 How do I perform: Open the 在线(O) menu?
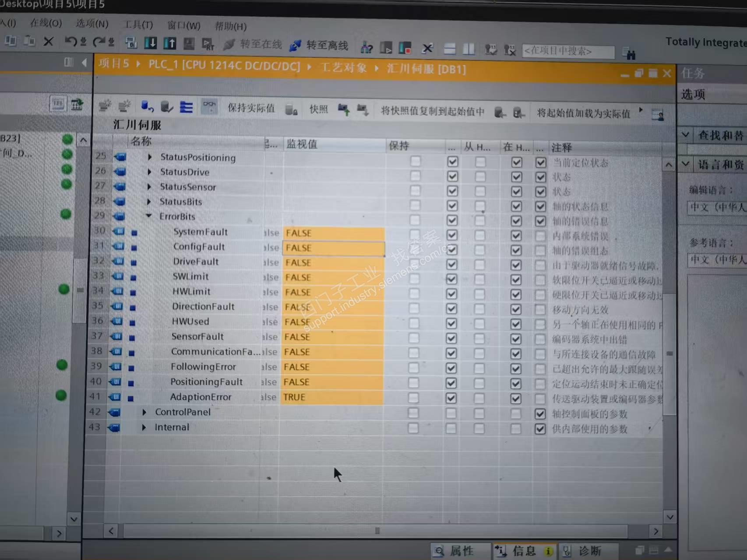click(46, 23)
